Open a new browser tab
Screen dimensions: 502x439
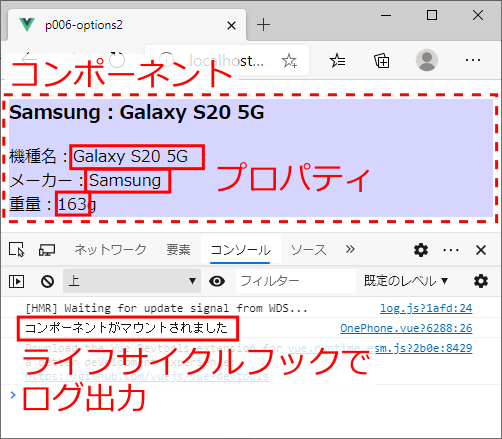263,25
